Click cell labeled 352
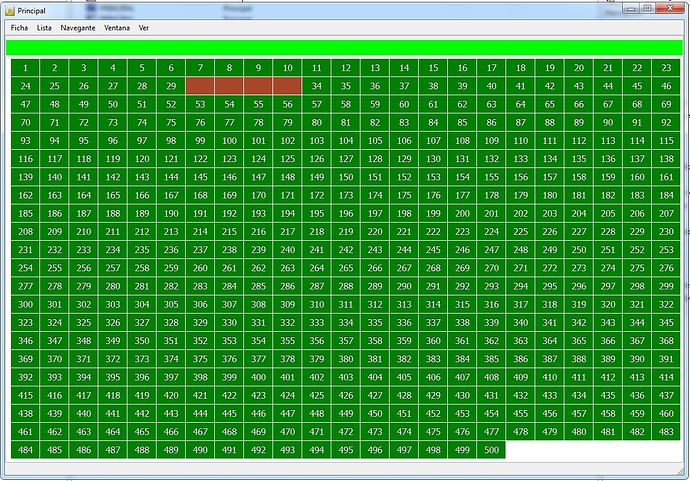Image resolution: width=690 pixels, height=481 pixels. tap(200, 341)
